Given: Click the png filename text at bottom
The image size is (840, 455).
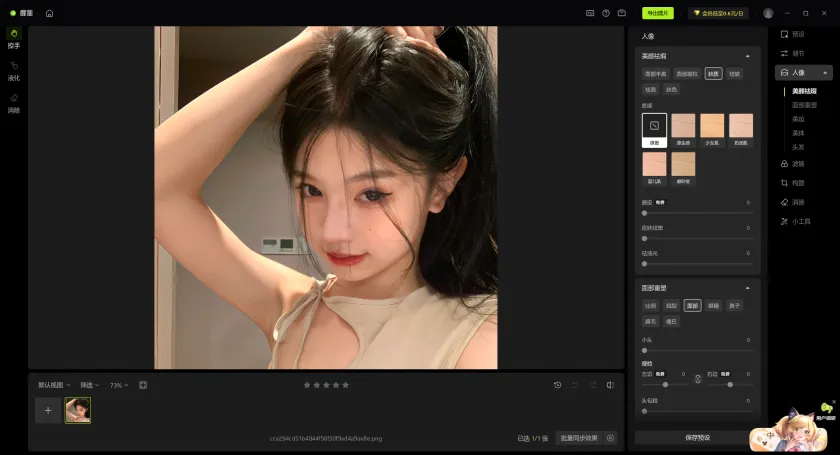Looking at the screenshot, I should [x=326, y=438].
